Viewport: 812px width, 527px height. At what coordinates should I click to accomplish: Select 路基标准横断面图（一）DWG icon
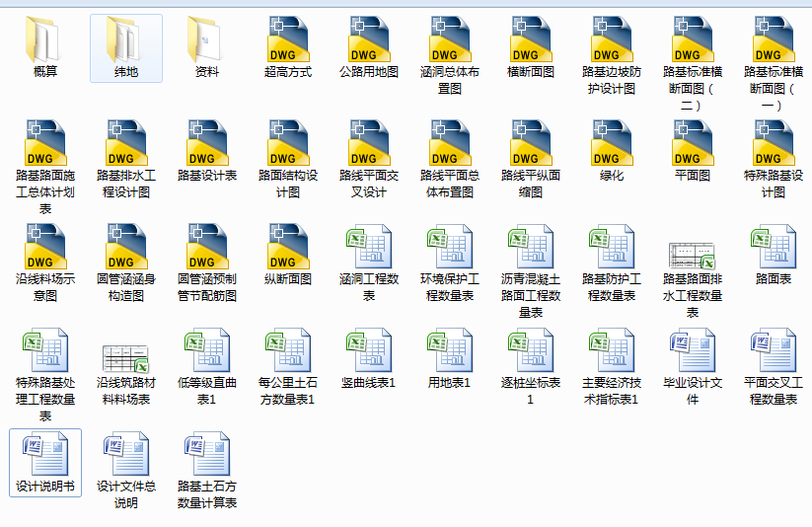point(774,39)
